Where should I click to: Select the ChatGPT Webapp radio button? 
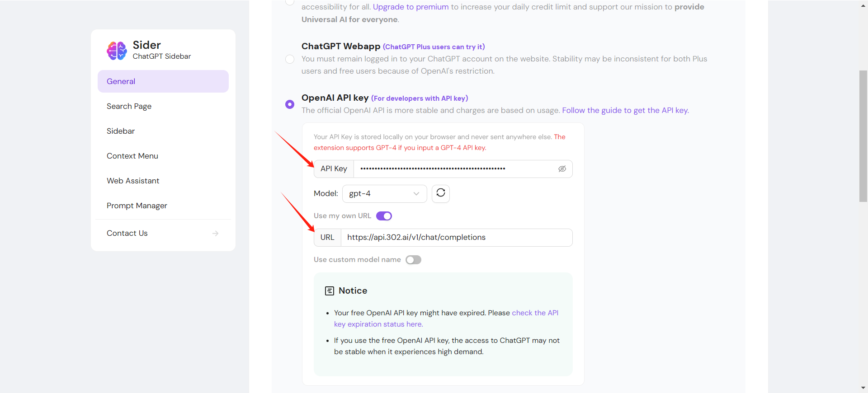point(290,59)
